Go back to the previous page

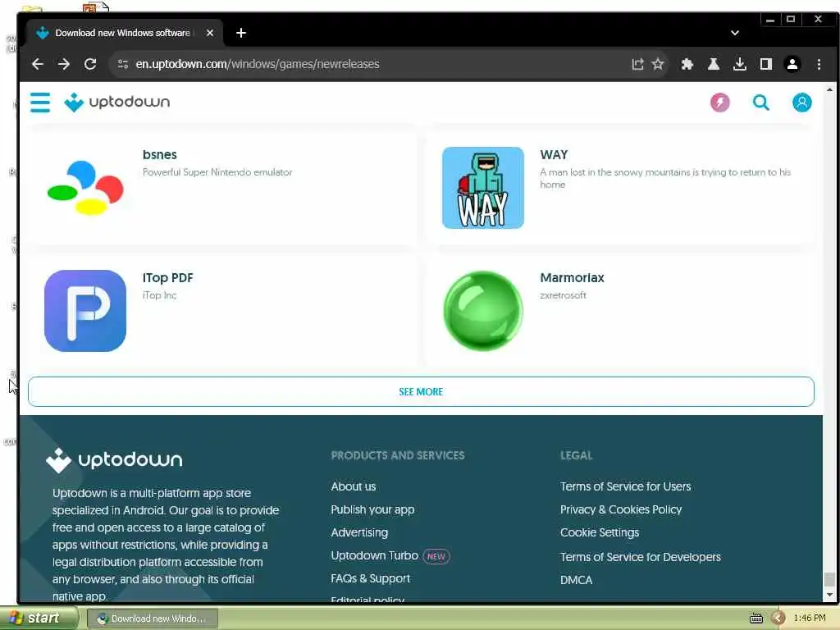point(38,64)
